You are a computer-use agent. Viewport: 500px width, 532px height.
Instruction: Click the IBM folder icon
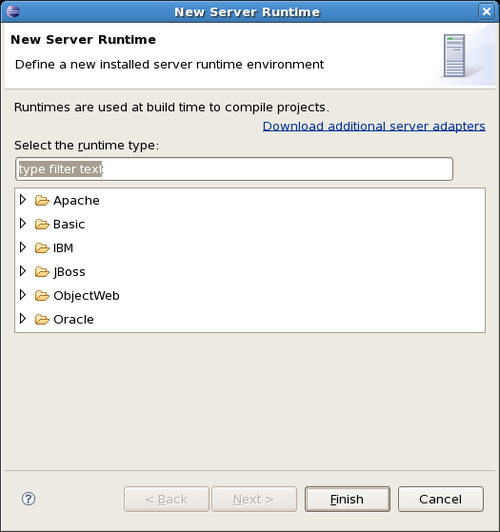(42, 248)
